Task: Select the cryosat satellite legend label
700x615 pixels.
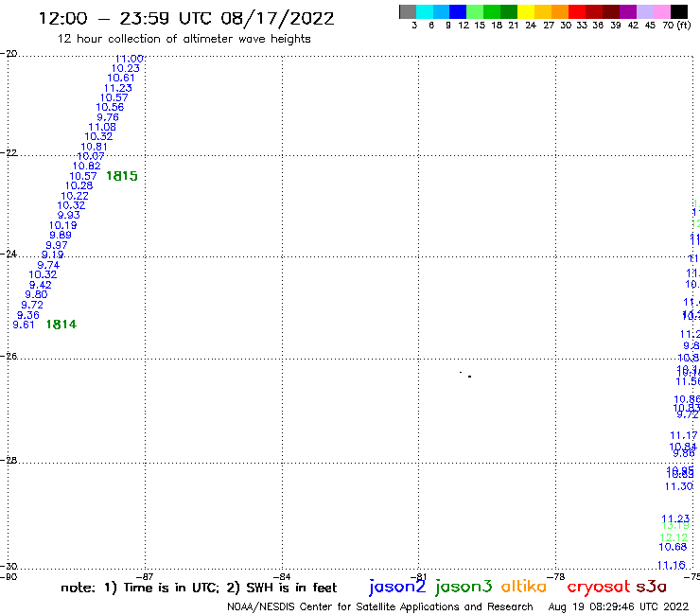Action: 598,587
